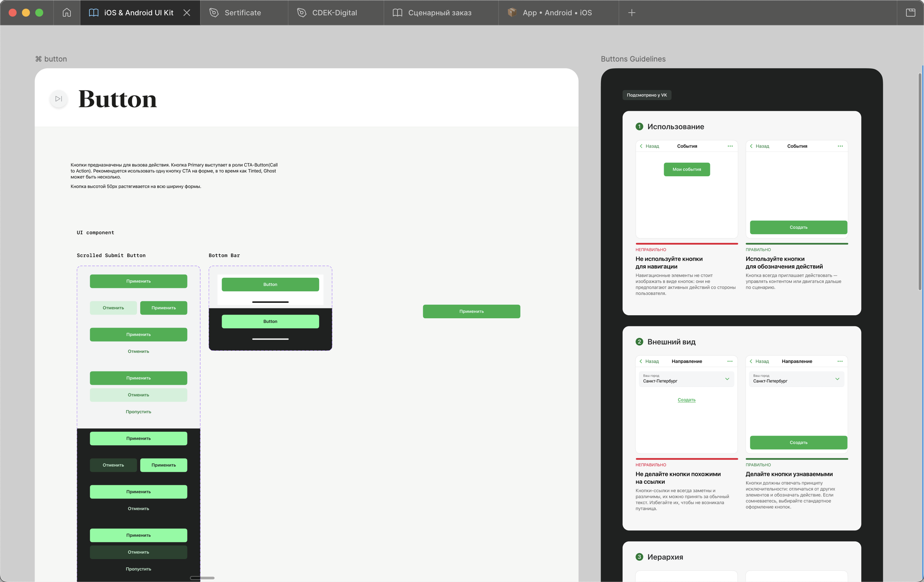Select the Buttons Guidelines frame label
The height and width of the screenshot is (582, 924).
tap(633, 59)
